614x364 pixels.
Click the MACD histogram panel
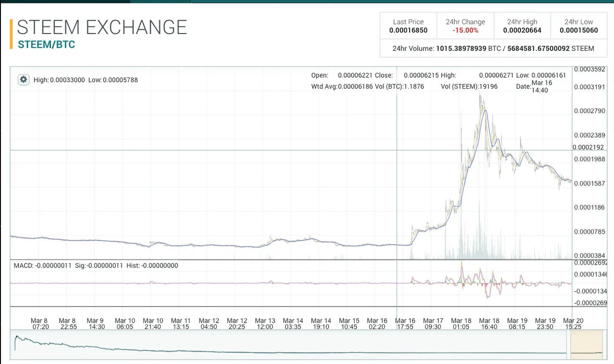pos(291,283)
